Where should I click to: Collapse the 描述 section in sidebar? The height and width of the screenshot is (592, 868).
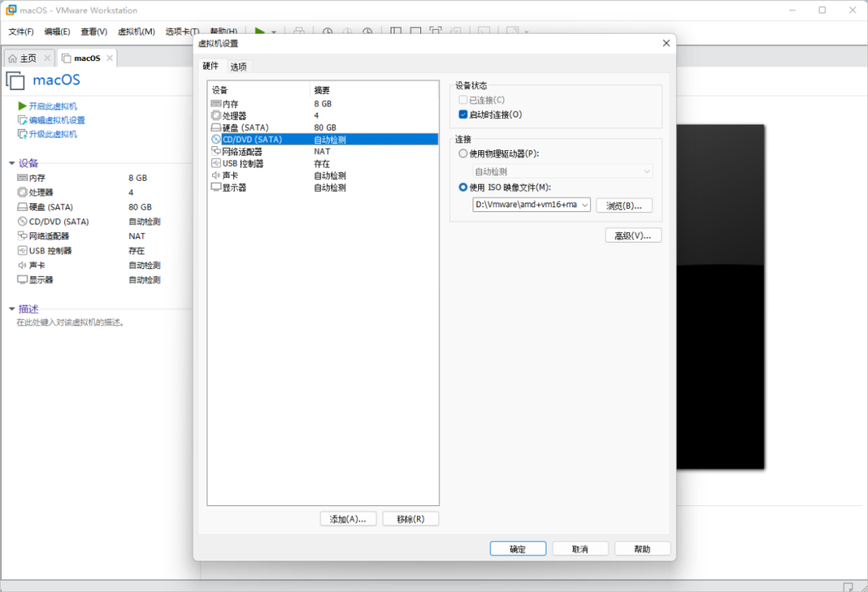coord(12,309)
